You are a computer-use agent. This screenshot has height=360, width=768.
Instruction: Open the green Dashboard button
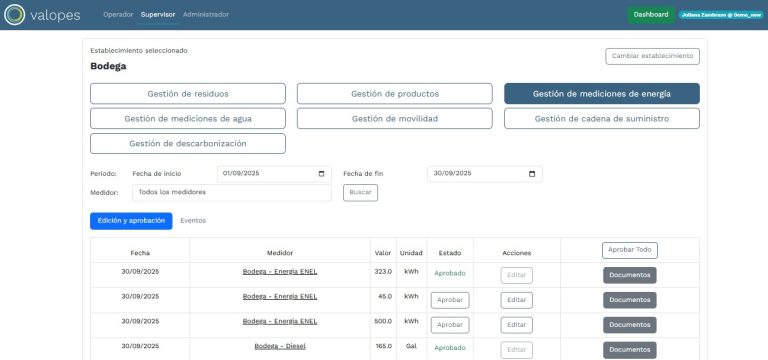tap(650, 15)
